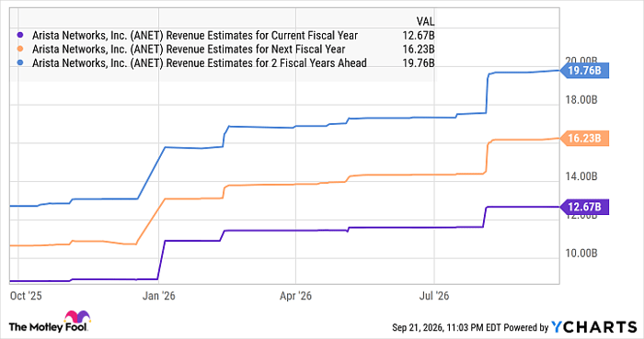
Task: Click the 19.76B value in legend table
Action: pos(418,63)
